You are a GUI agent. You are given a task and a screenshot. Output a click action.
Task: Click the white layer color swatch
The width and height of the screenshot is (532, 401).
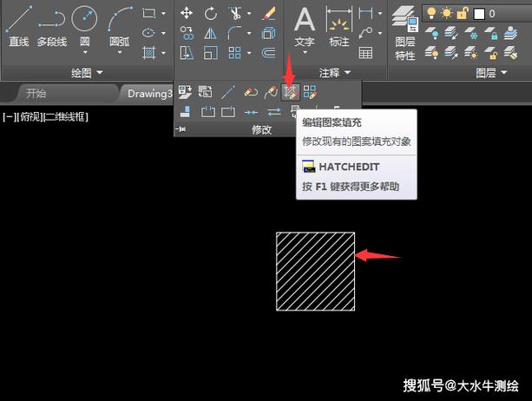478,14
